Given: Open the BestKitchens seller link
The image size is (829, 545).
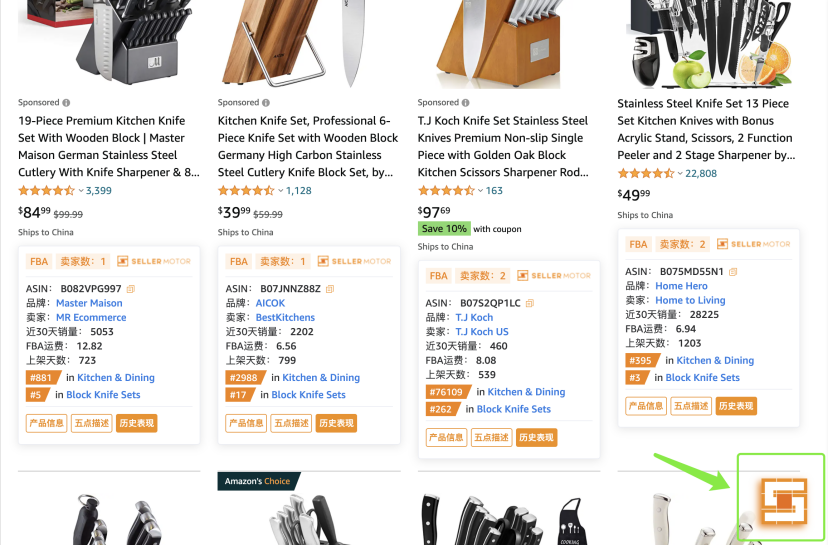Looking at the screenshot, I should coord(285,318).
